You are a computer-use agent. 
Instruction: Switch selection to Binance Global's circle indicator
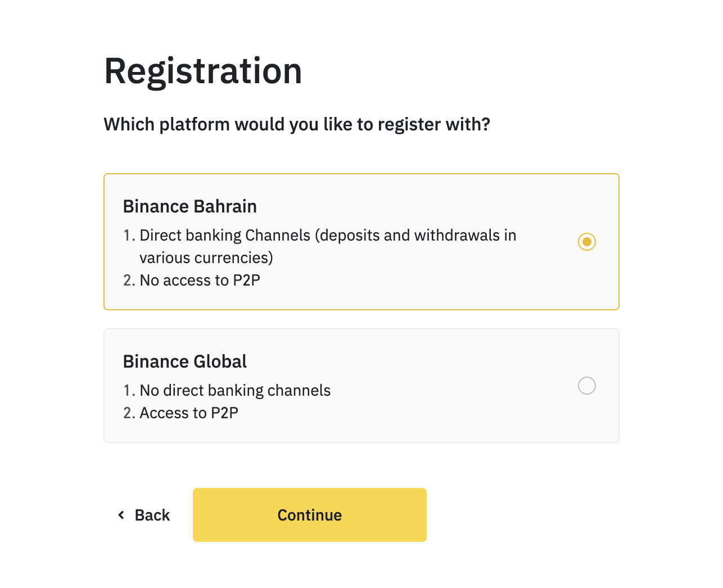587,386
